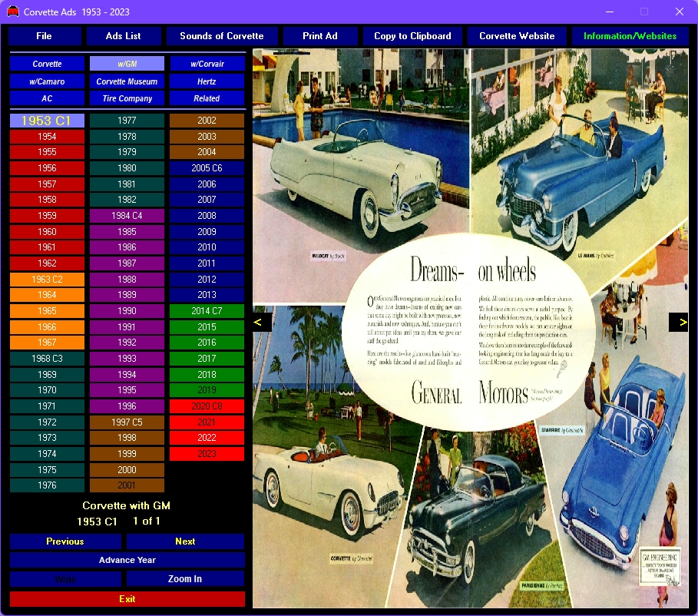
Task: Choose year 1976
Action: click(47, 485)
